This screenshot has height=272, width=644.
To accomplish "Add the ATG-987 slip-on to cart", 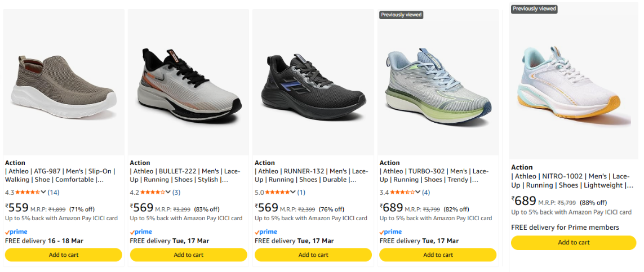I will click(64, 255).
